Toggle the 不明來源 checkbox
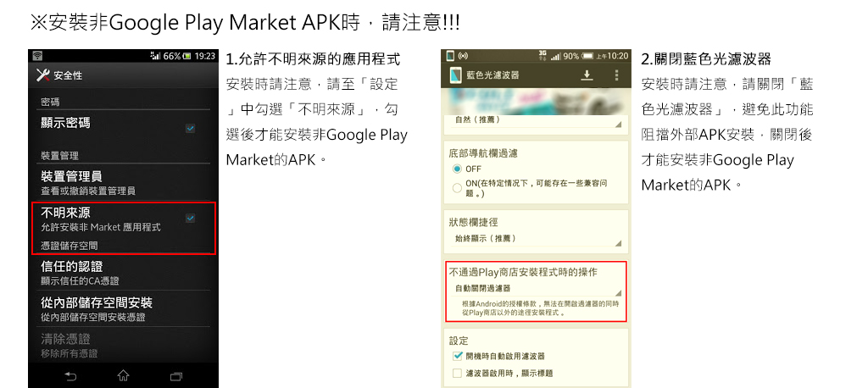Viewport: 868px width, 388px height. (x=190, y=218)
